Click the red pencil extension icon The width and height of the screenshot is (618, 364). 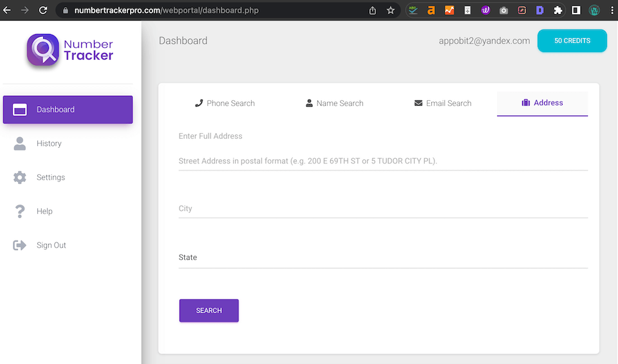pos(522,11)
